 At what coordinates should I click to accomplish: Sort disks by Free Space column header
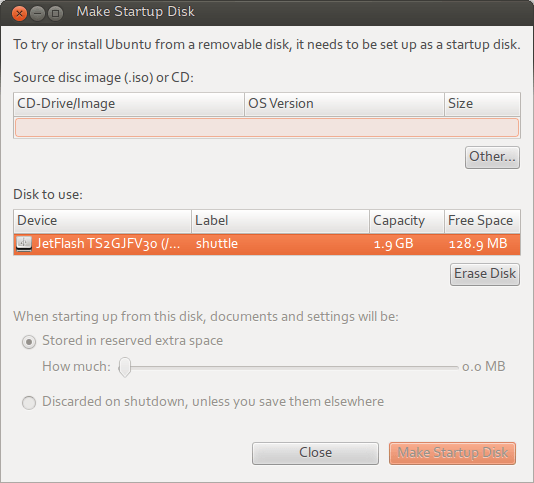tap(482, 221)
